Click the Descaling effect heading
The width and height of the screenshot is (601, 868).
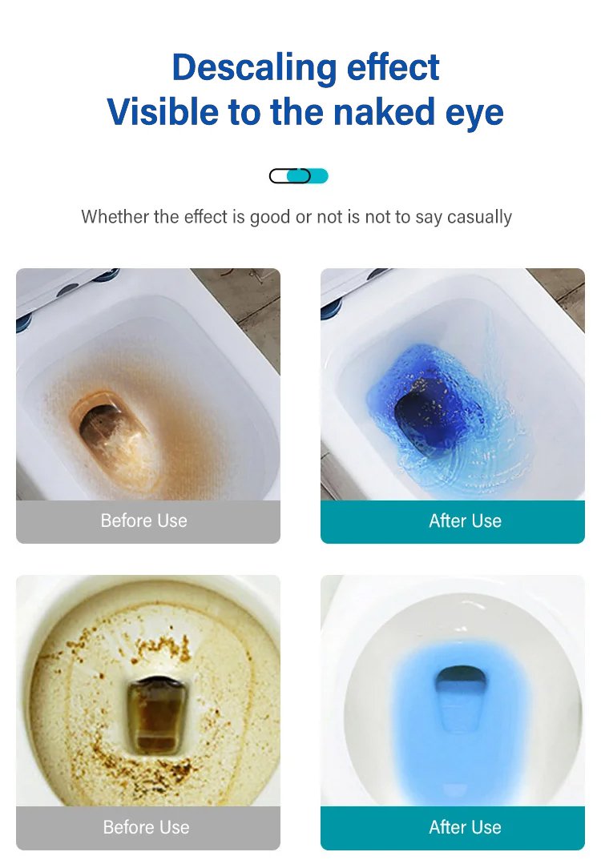(306, 67)
